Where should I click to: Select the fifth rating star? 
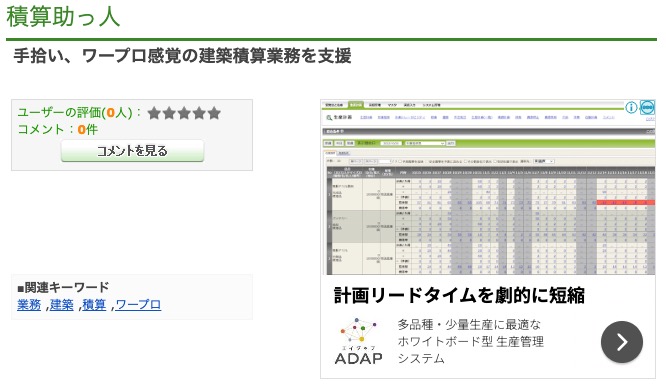coord(214,113)
